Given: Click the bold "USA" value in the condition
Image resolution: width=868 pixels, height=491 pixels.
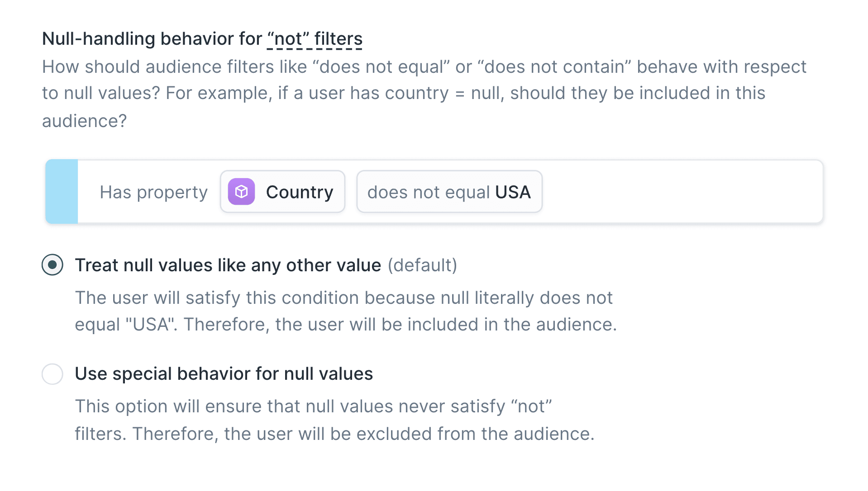Looking at the screenshot, I should (x=513, y=192).
